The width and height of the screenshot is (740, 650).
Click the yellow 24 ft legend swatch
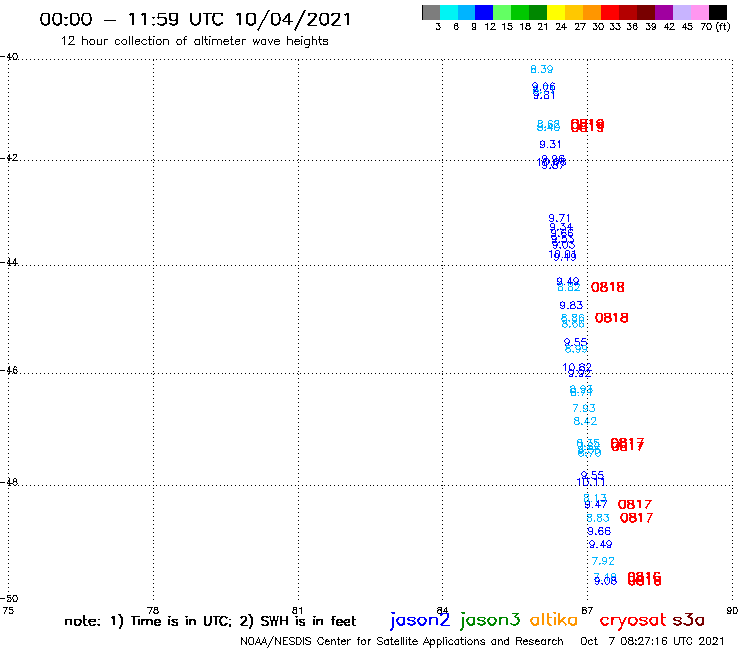(556, 12)
